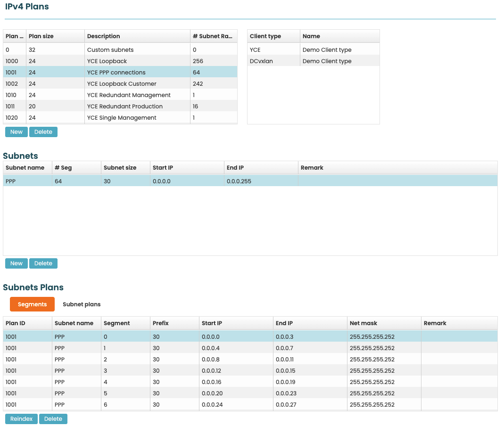Choose the YCE Redundant Production plan

[x=120, y=106]
